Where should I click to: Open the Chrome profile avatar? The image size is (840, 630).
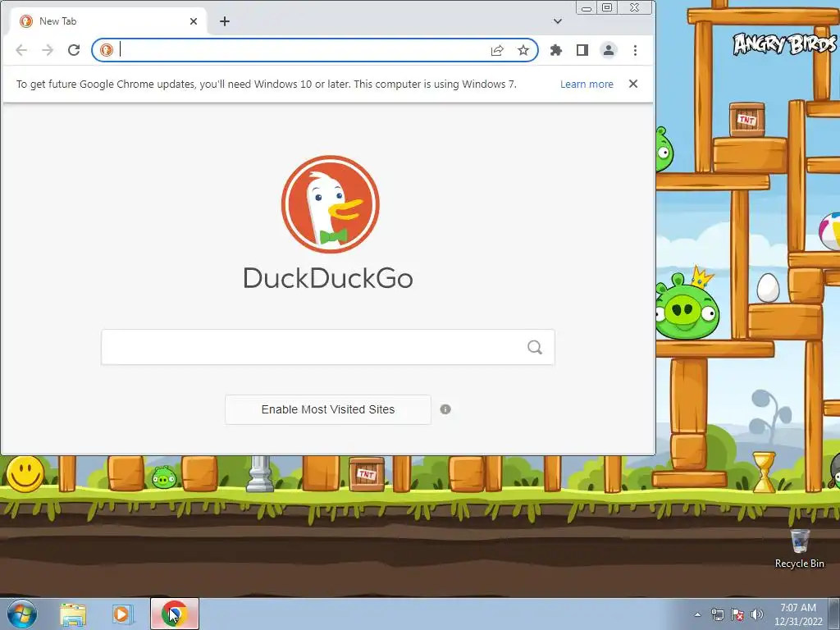[609, 50]
